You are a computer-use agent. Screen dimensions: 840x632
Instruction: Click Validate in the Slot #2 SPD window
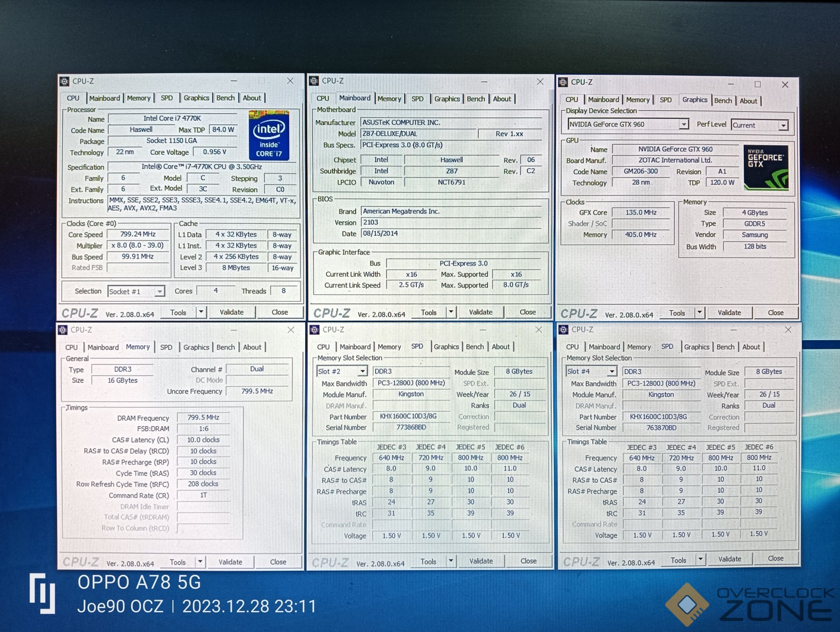481,561
